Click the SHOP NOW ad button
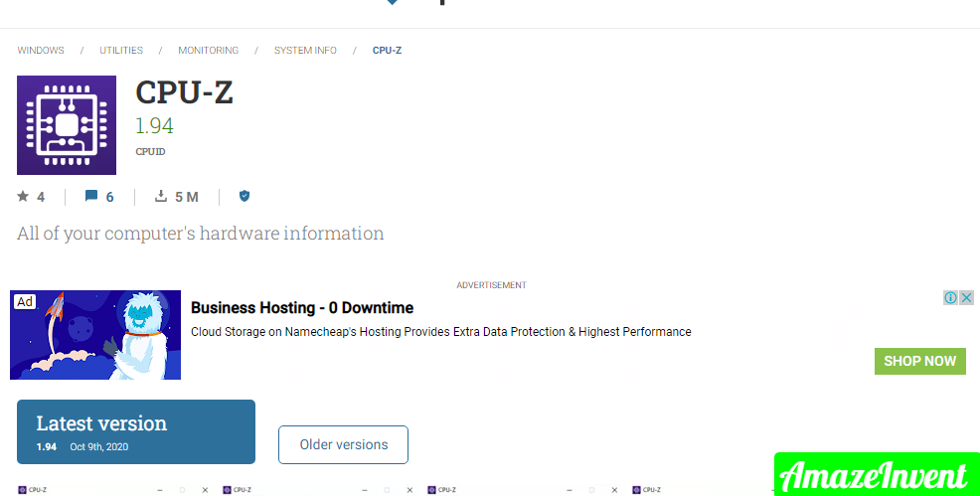 [920, 361]
